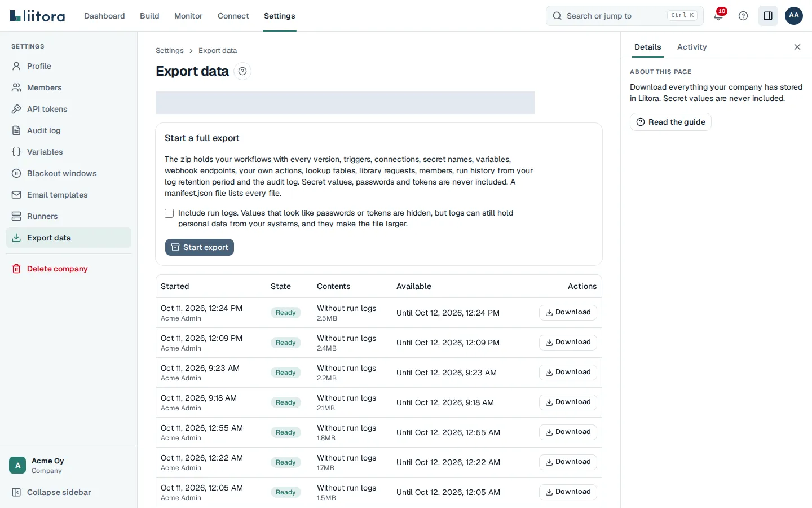Download the 12:22 AM export
Image resolution: width=812 pixels, height=508 pixels.
pos(568,462)
